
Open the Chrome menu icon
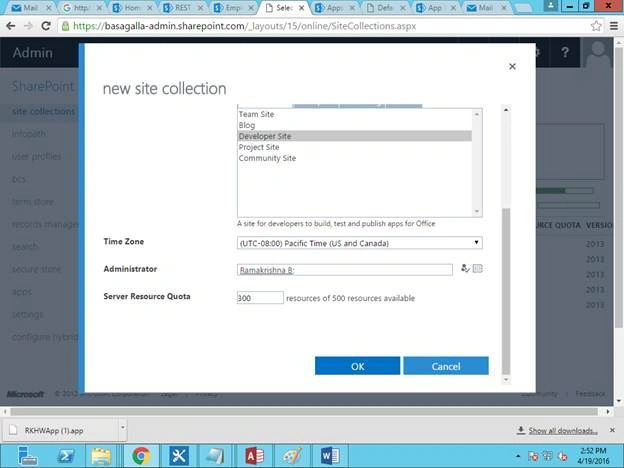pyautogui.click(x=614, y=26)
